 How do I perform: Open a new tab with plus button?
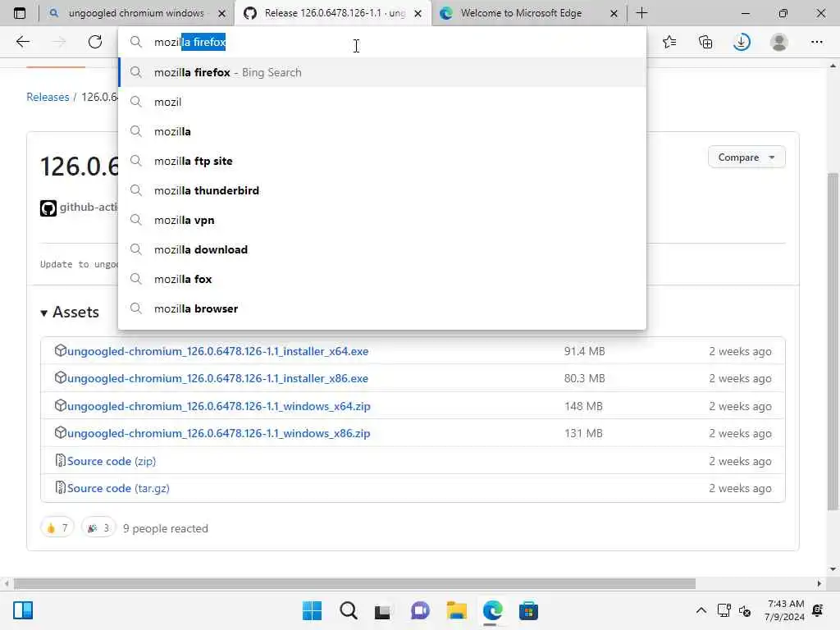641,13
